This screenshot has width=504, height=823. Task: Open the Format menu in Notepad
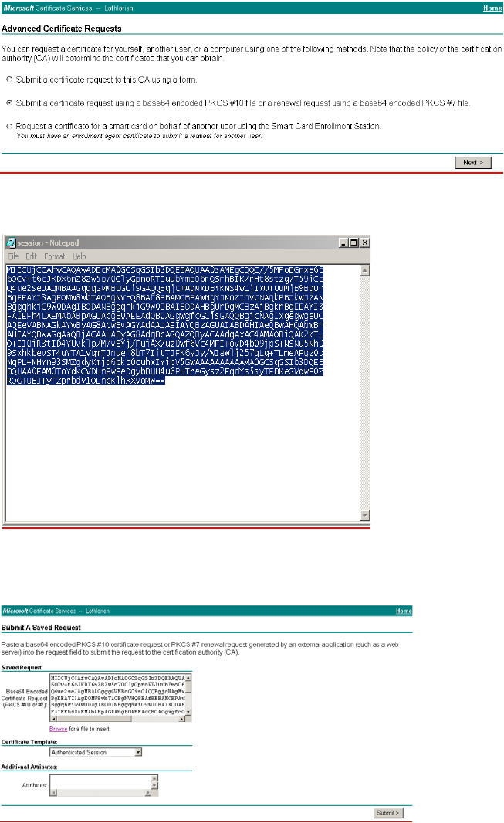pyautogui.click(x=55, y=256)
